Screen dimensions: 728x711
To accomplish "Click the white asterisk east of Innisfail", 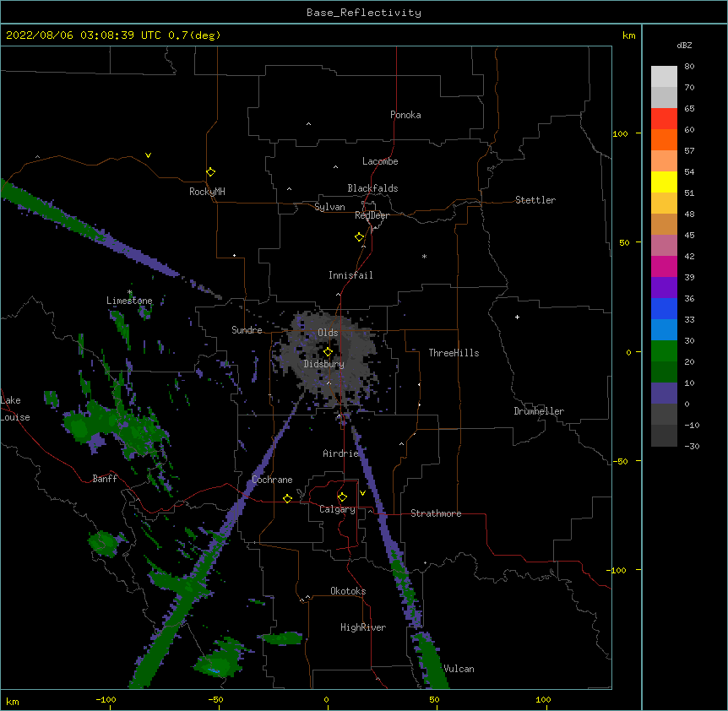I will (x=424, y=256).
